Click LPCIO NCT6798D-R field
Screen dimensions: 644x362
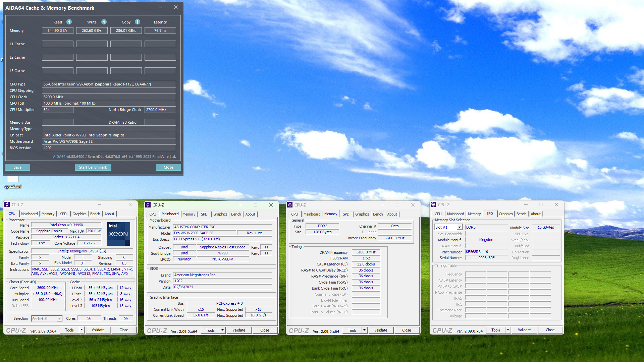coord(223,259)
